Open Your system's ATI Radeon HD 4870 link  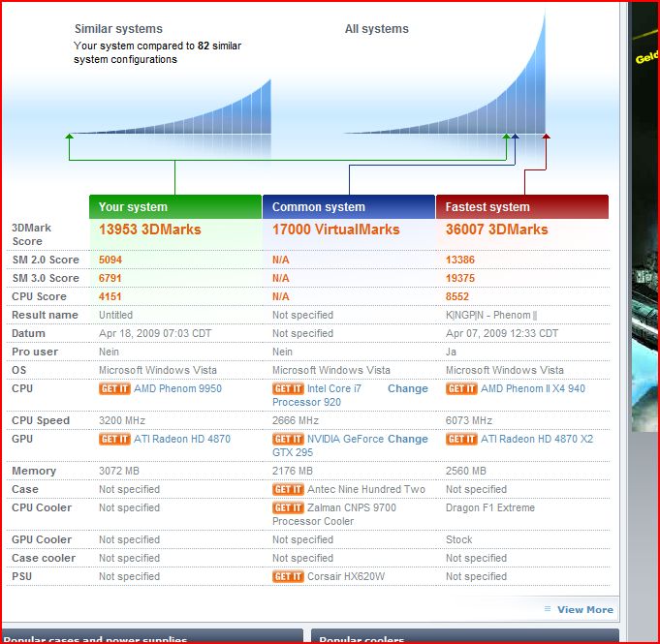click(x=182, y=439)
